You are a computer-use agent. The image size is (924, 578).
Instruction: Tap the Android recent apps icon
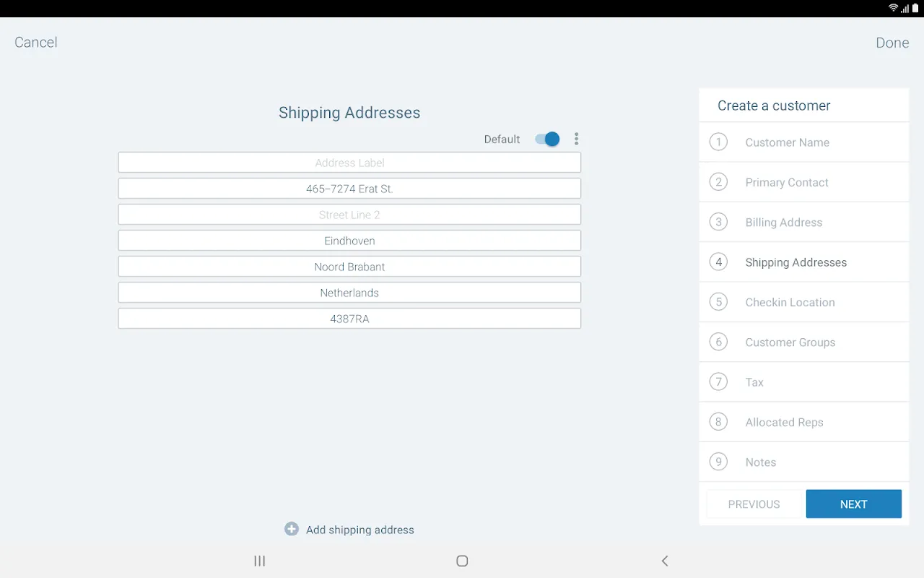(260, 561)
